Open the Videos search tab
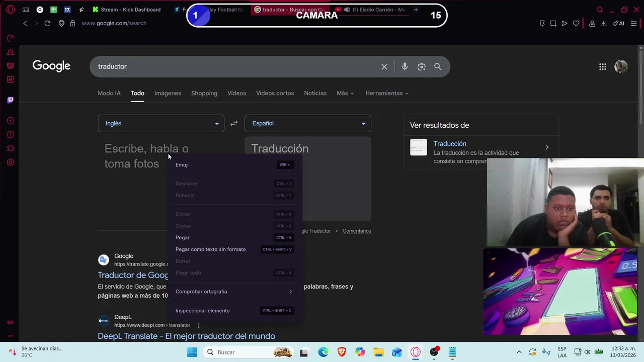Viewport: 644px width, 362px height. (236, 93)
